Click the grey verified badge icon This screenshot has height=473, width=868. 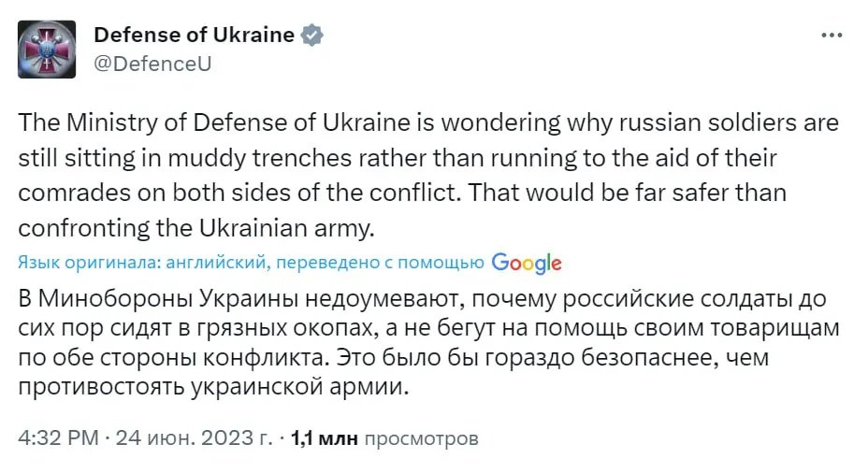coord(312,36)
